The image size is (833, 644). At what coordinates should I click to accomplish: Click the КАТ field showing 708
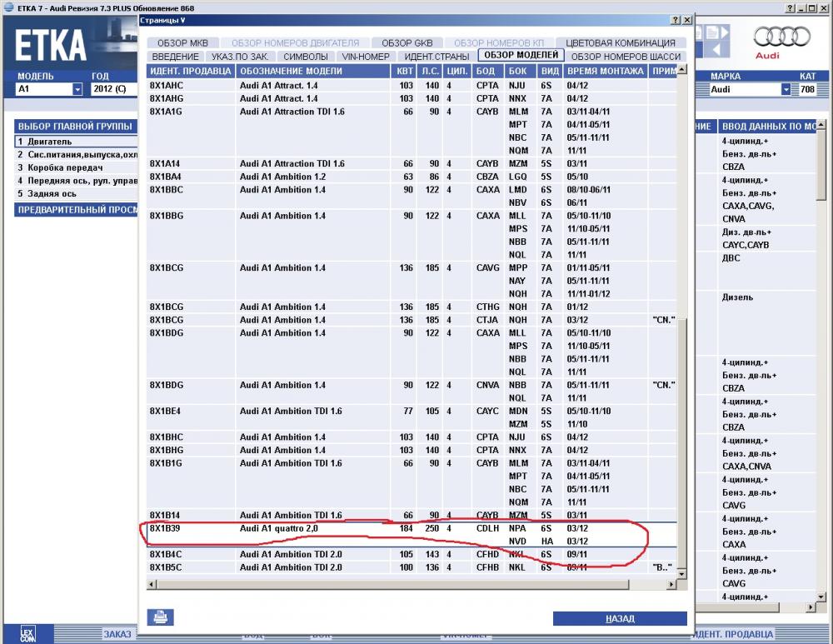tap(807, 90)
